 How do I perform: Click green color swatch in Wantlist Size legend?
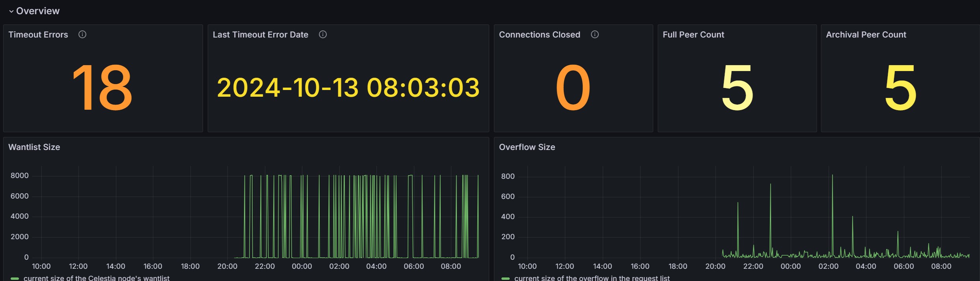[15, 279]
